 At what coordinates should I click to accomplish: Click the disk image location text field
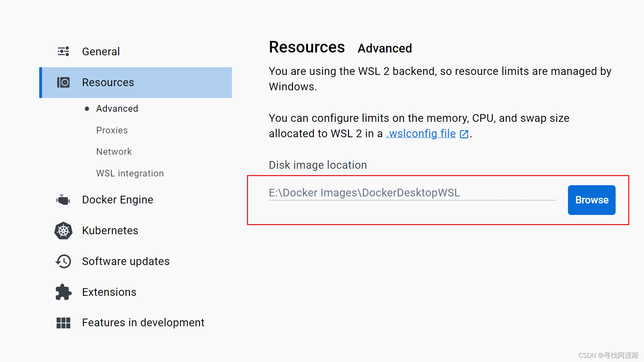coord(385,193)
